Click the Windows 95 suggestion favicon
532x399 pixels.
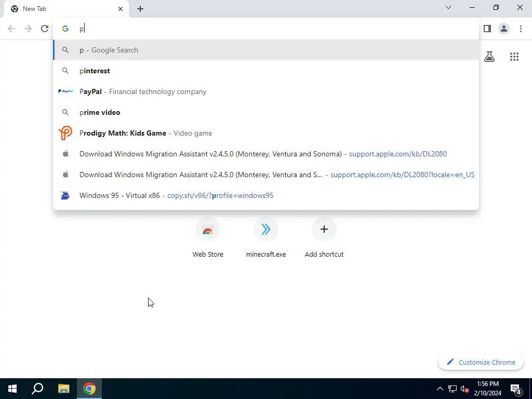click(65, 195)
